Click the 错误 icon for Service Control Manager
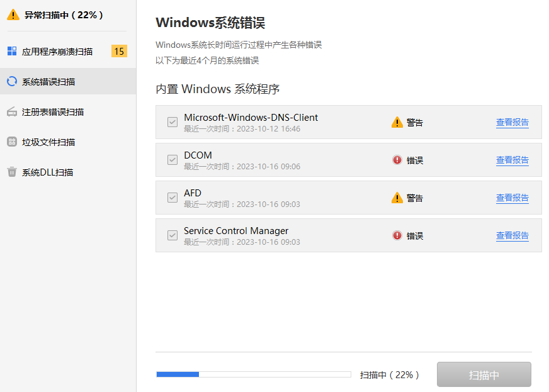The height and width of the screenshot is (392, 549). click(x=397, y=235)
